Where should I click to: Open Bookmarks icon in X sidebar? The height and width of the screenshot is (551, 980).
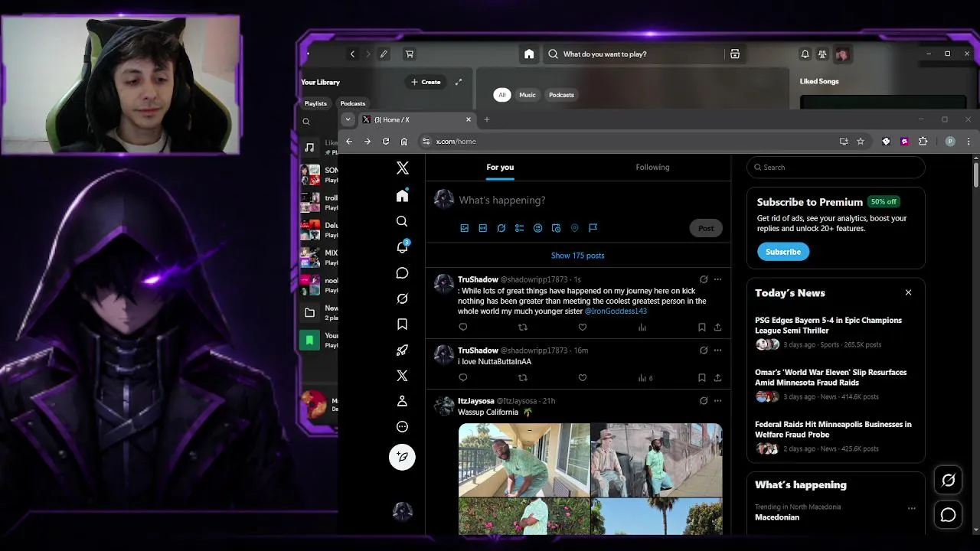tap(402, 324)
